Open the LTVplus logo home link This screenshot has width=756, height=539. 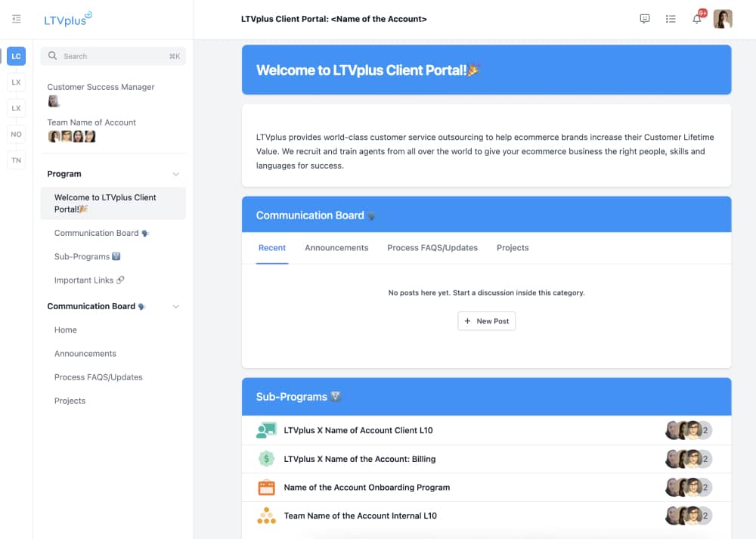tap(67, 19)
